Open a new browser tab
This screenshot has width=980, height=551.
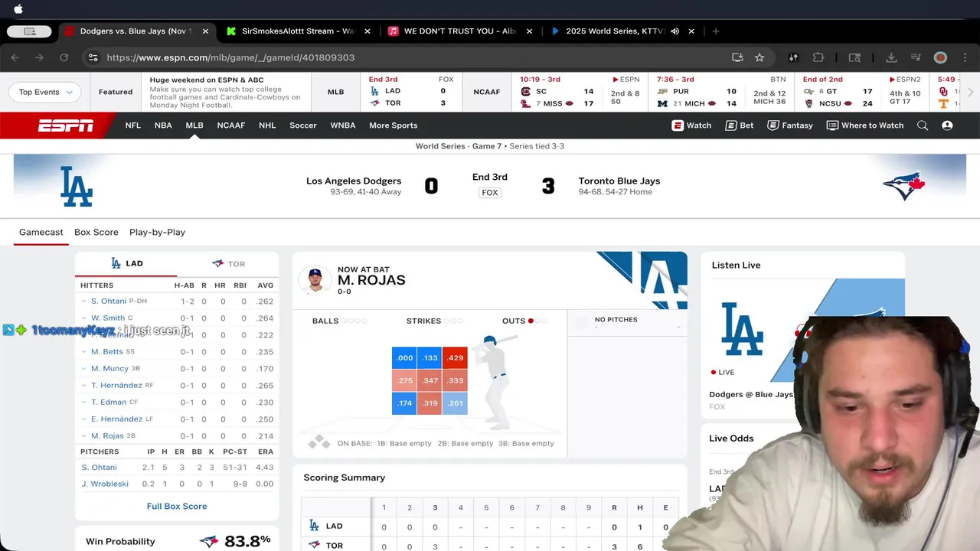(x=716, y=31)
